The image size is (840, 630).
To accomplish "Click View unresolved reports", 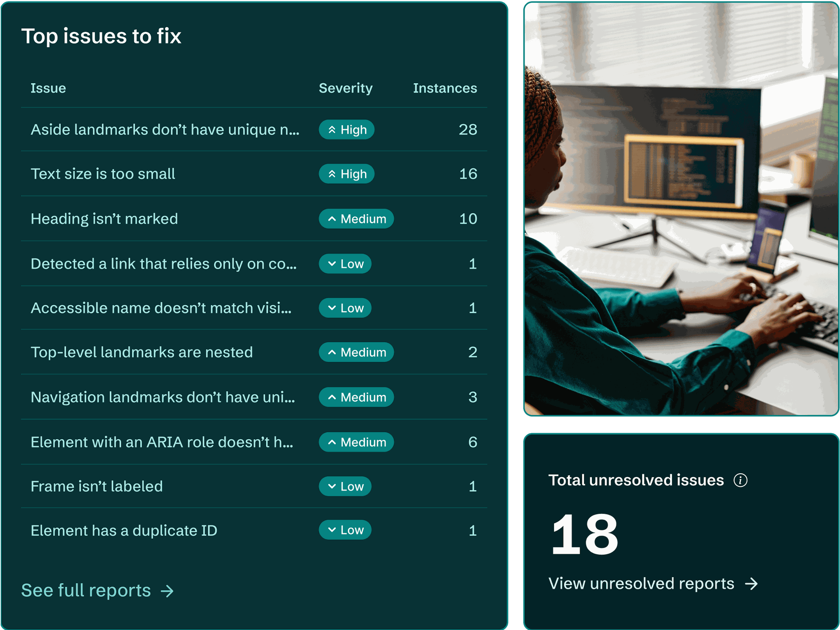I will click(641, 583).
